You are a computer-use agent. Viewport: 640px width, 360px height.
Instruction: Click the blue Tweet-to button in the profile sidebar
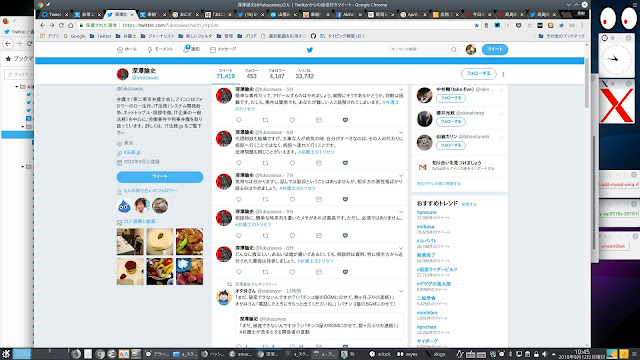click(x=160, y=176)
